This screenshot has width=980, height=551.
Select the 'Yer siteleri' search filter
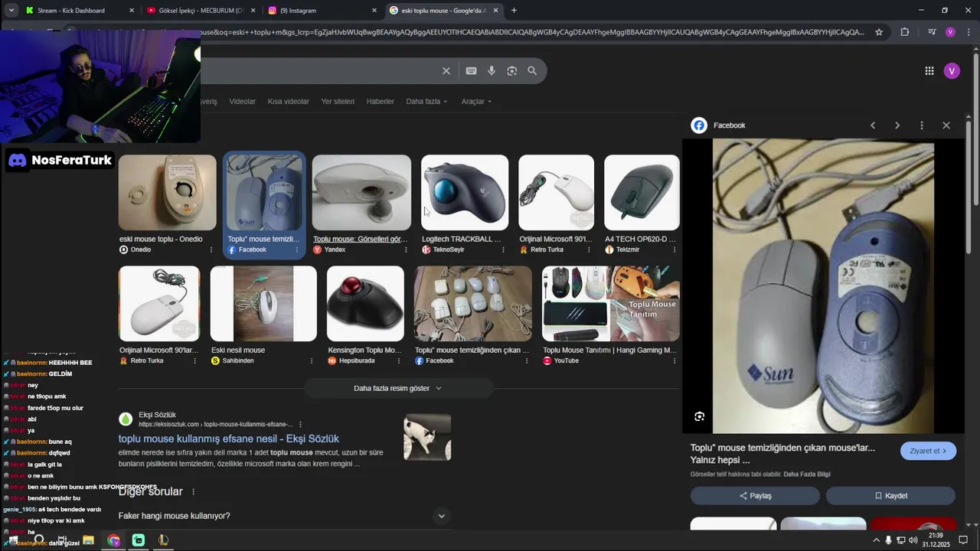click(338, 102)
